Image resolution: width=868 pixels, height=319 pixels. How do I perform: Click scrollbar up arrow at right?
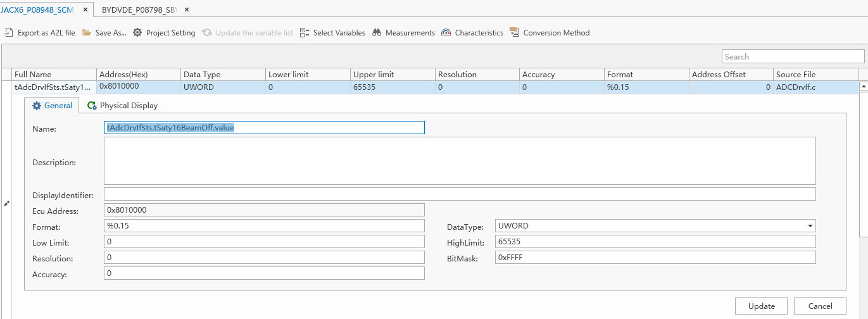863,86
